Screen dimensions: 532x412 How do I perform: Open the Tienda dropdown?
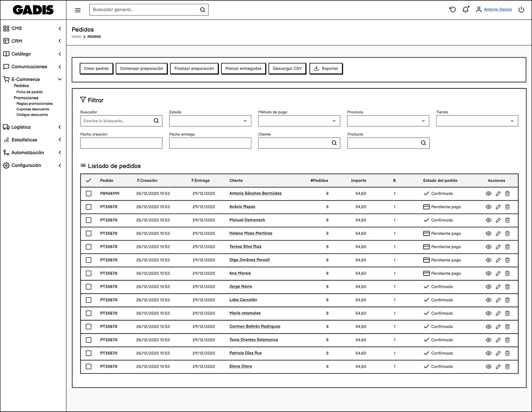(x=477, y=121)
